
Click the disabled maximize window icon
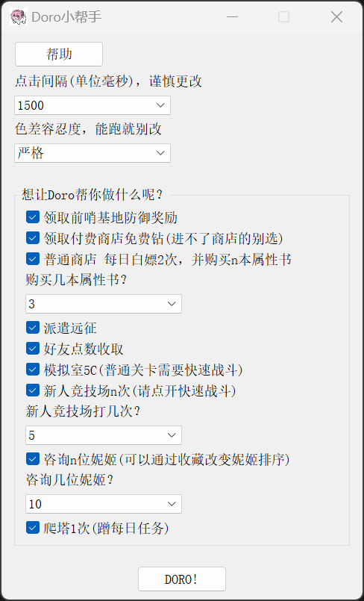[283, 17]
